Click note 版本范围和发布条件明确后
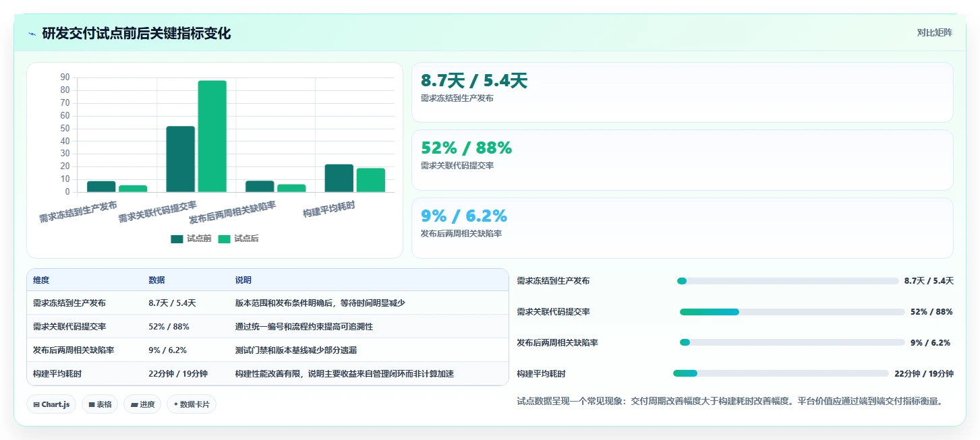 point(320,303)
